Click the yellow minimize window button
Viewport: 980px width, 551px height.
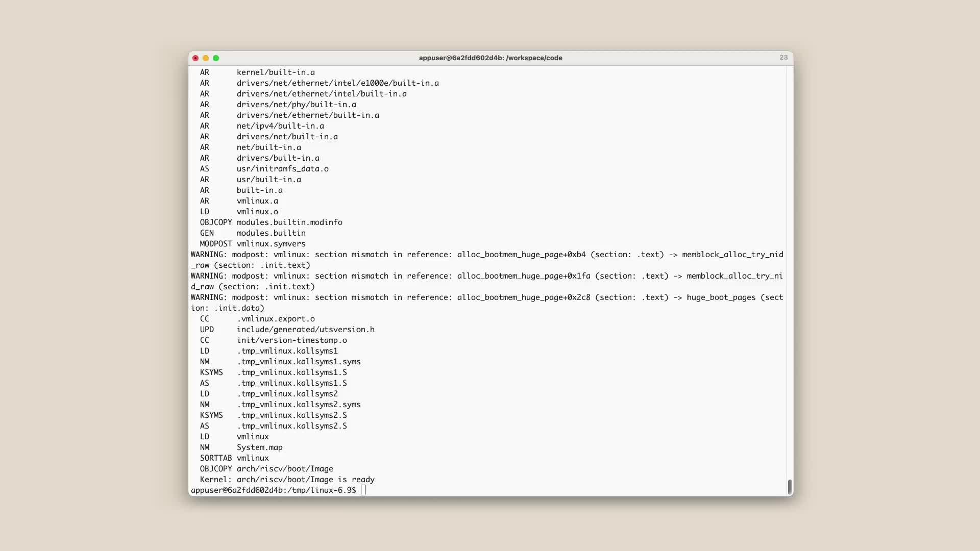pyautogui.click(x=206, y=58)
